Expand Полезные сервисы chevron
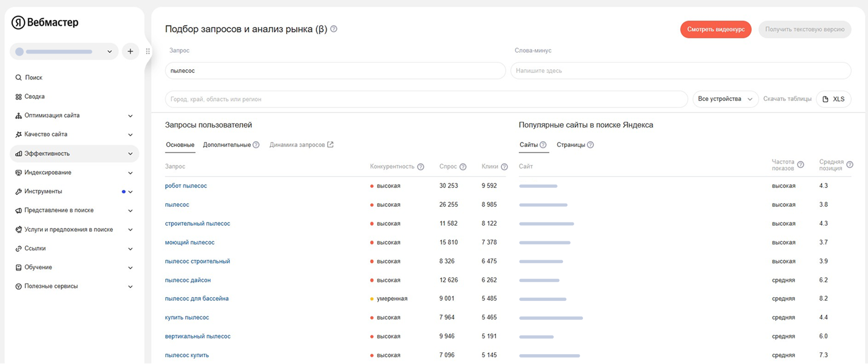868x364 pixels. click(x=130, y=287)
